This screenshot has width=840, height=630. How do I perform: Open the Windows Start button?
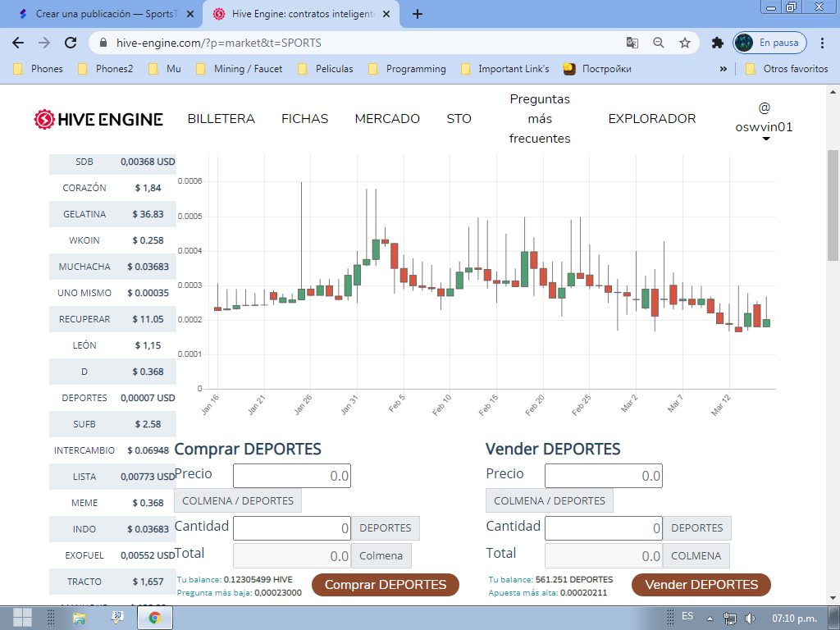tap(21, 619)
